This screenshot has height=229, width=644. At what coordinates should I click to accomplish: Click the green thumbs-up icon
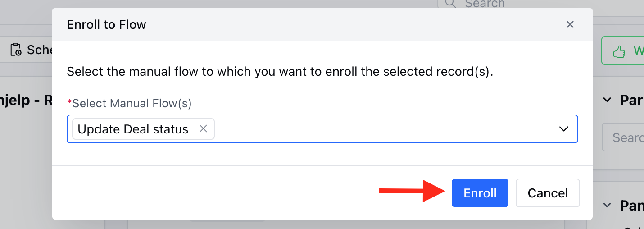(620, 51)
